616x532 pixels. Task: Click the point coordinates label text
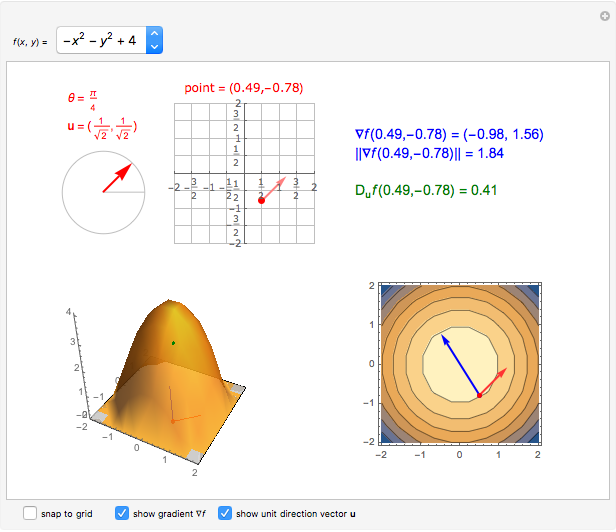click(244, 88)
